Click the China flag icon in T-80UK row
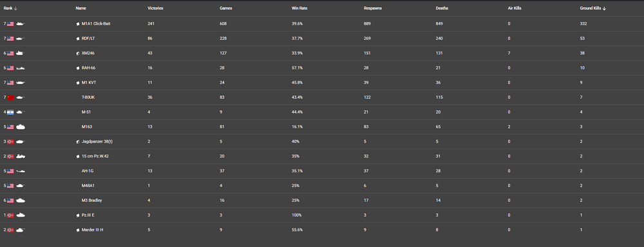This screenshot has height=247, width=644. (10, 97)
